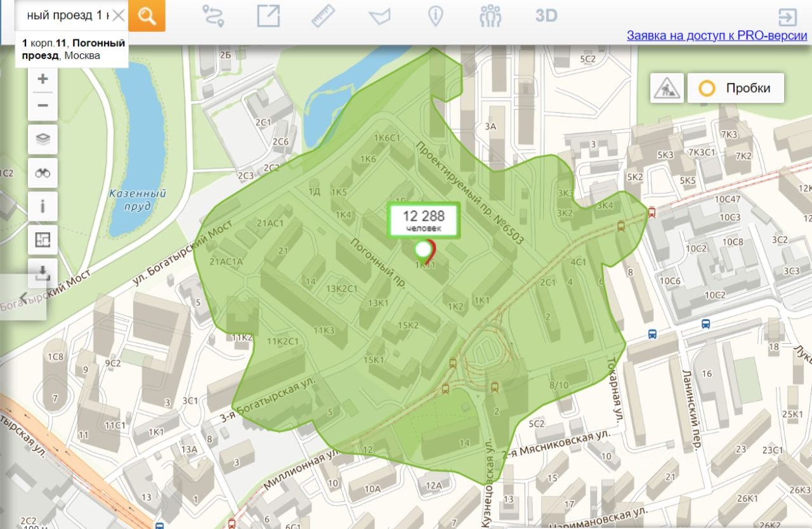Select the polygon area tool icon
812x529 pixels.
pyautogui.click(x=379, y=16)
